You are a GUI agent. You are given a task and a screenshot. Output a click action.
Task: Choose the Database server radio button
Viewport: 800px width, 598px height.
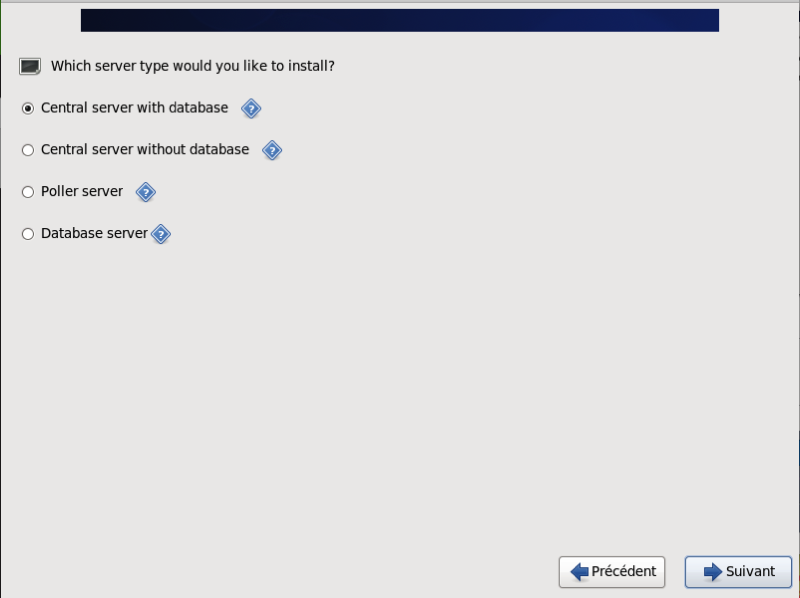point(28,234)
